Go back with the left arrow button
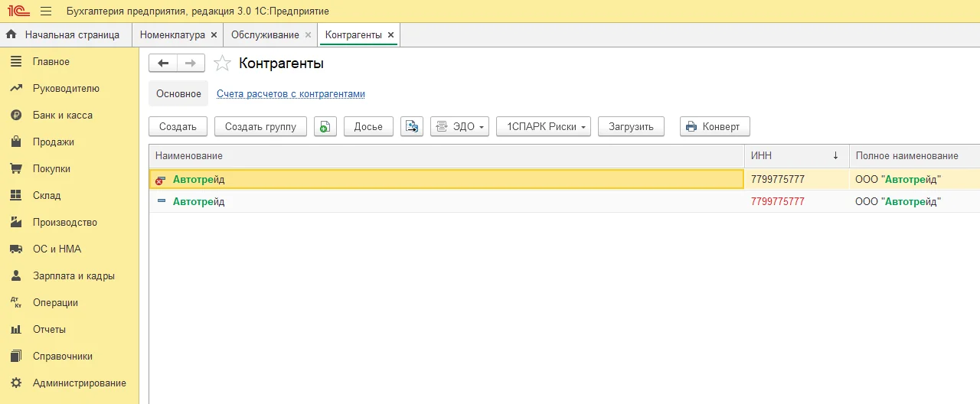This screenshot has height=404, width=980. coord(162,63)
